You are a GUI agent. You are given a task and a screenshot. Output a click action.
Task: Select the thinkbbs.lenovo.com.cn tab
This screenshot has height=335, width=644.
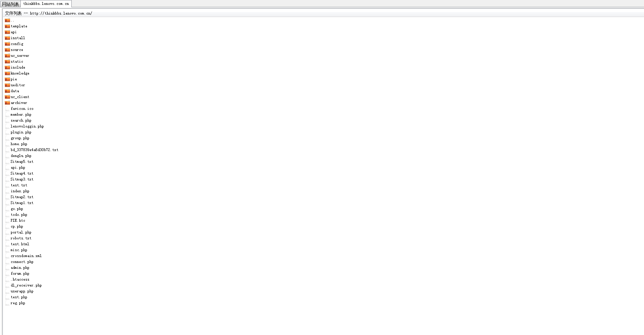46,4
